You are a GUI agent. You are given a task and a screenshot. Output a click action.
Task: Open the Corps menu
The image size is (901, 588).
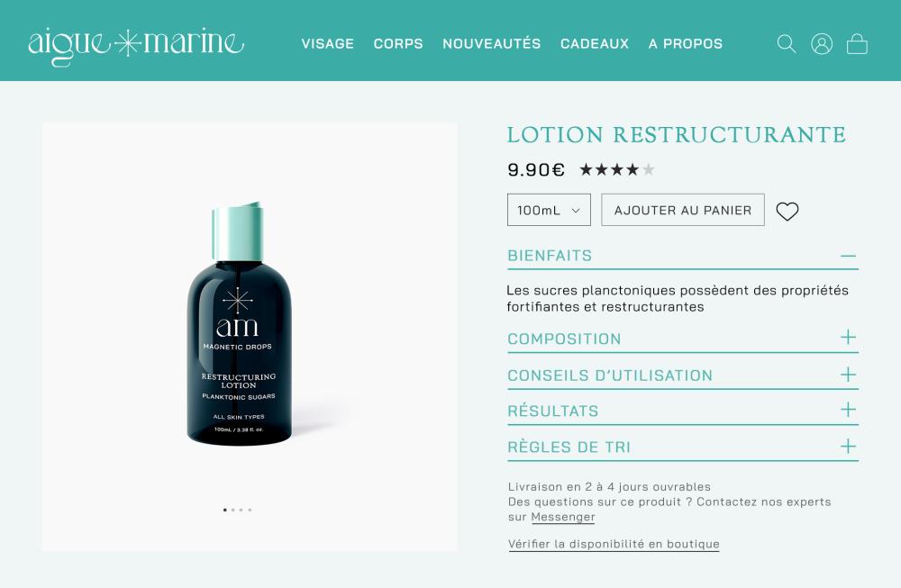[x=398, y=43]
